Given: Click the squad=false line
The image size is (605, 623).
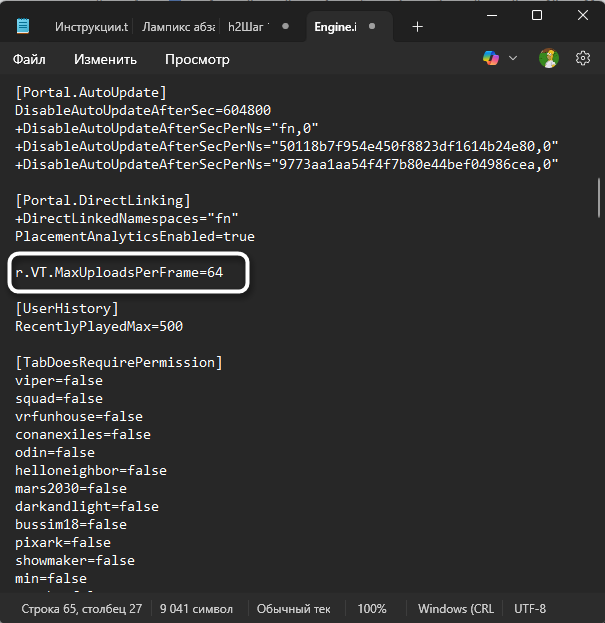Looking at the screenshot, I should (59, 398).
